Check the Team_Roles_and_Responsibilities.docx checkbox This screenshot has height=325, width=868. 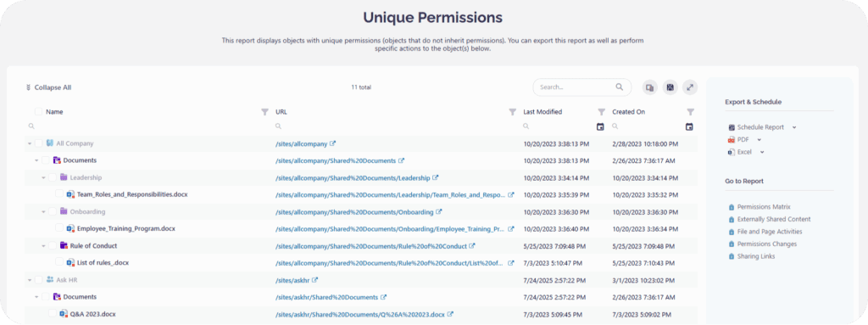(x=59, y=194)
